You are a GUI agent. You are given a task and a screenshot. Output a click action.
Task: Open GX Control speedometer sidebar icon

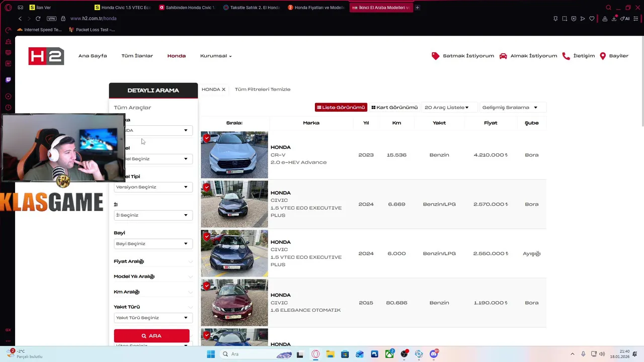point(8,30)
